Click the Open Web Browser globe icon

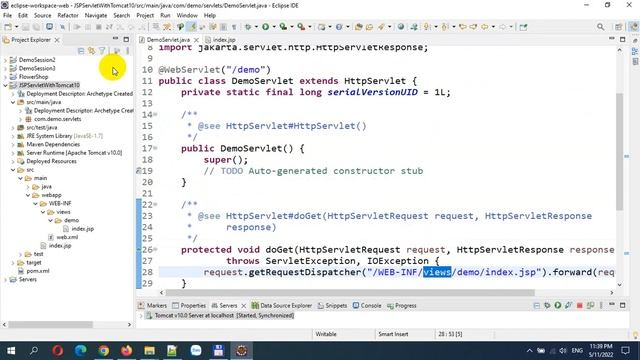pyautogui.click(x=401, y=27)
